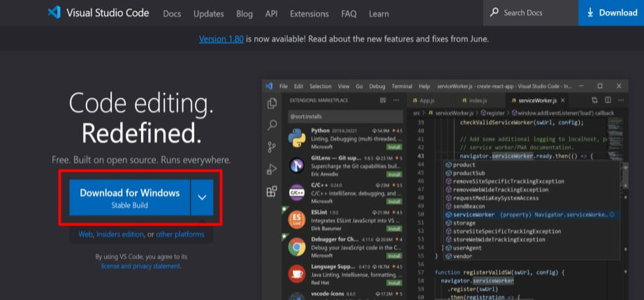Select userAgent suggestion in autocomplete list

pos(532,248)
